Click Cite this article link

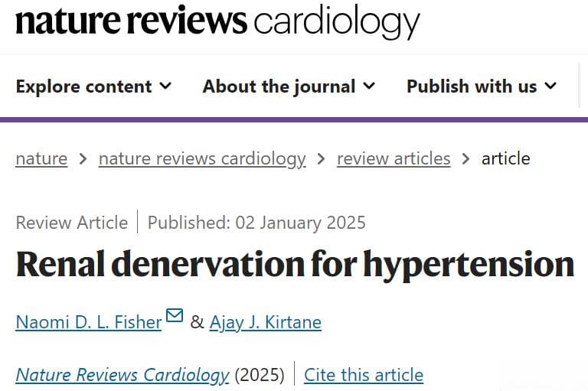click(x=364, y=375)
